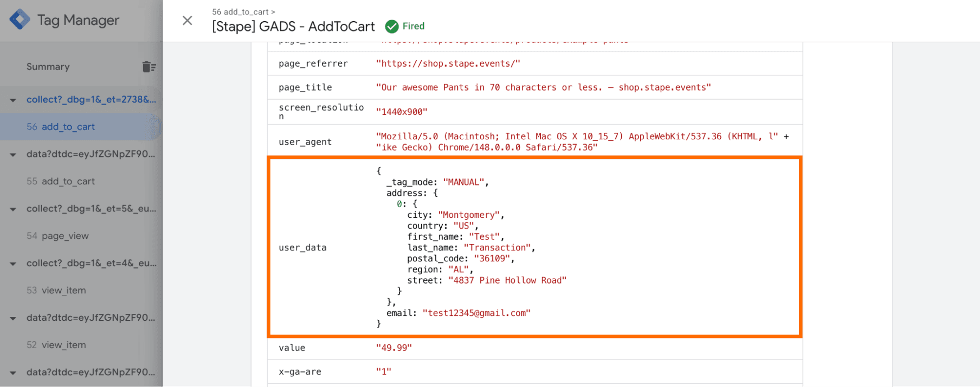This screenshot has height=387, width=980.
Task: Click the page_title parameter name
Action: coord(305,87)
